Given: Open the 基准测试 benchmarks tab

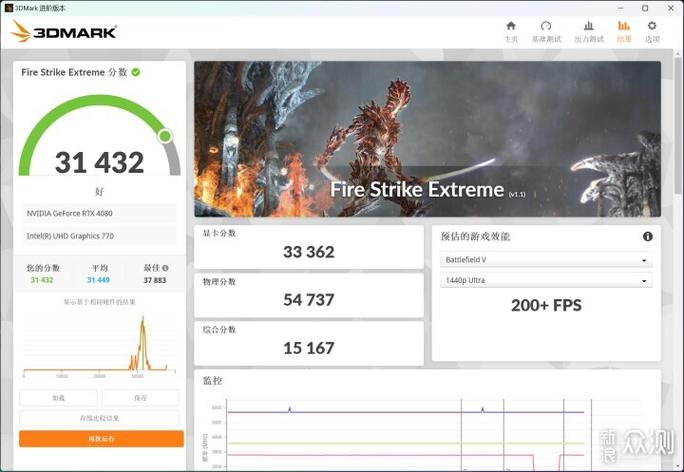Looking at the screenshot, I should pos(546,32).
